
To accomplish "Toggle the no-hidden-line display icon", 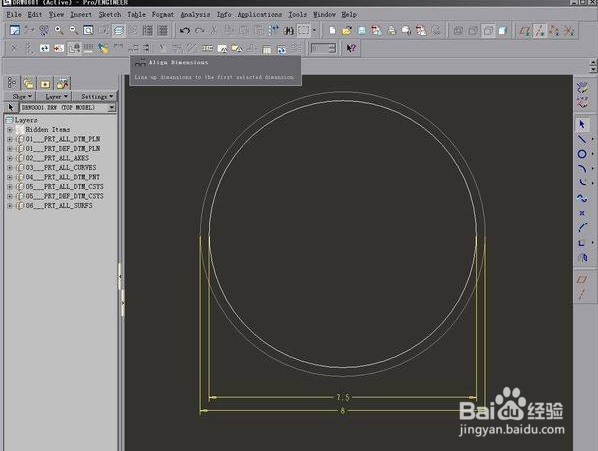I will pos(488,30).
